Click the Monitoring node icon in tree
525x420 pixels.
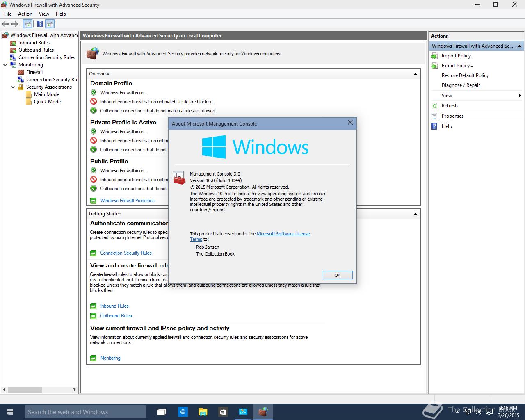click(x=14, y=65)
